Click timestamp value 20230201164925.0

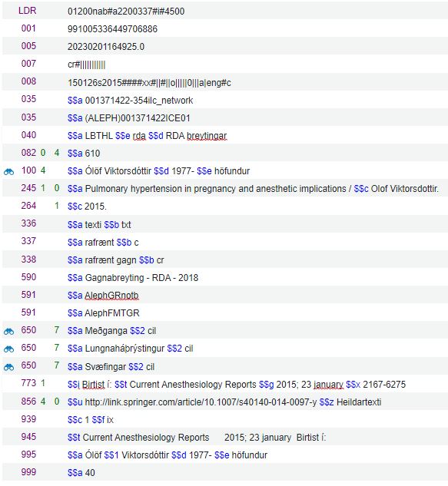click(x=106, y=47)
